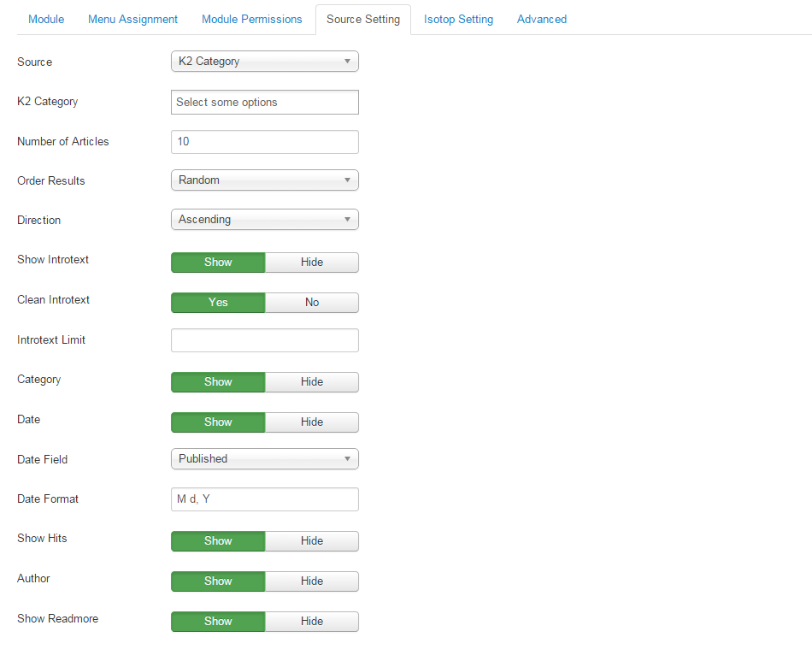Screen dimensions: 812x649
Task: Click the K2 Category select options field
Action: (265, 102)
